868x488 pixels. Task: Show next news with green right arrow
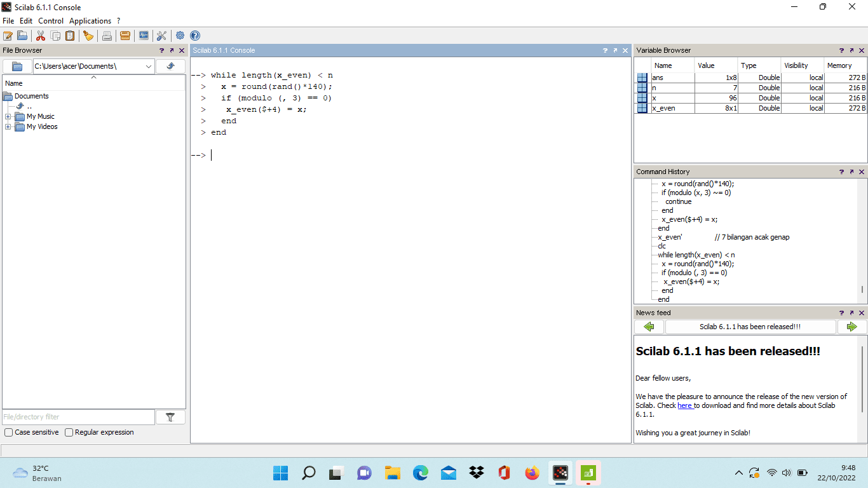pos(851,327)
